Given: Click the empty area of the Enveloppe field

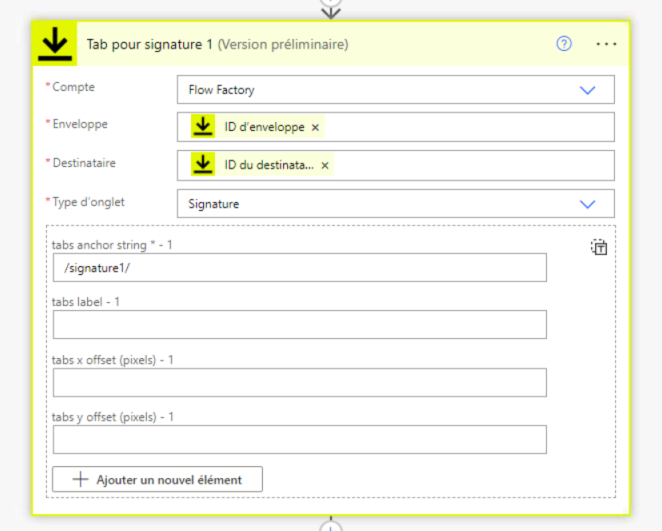Looking at the screenshot, I should tap(470, 128).
